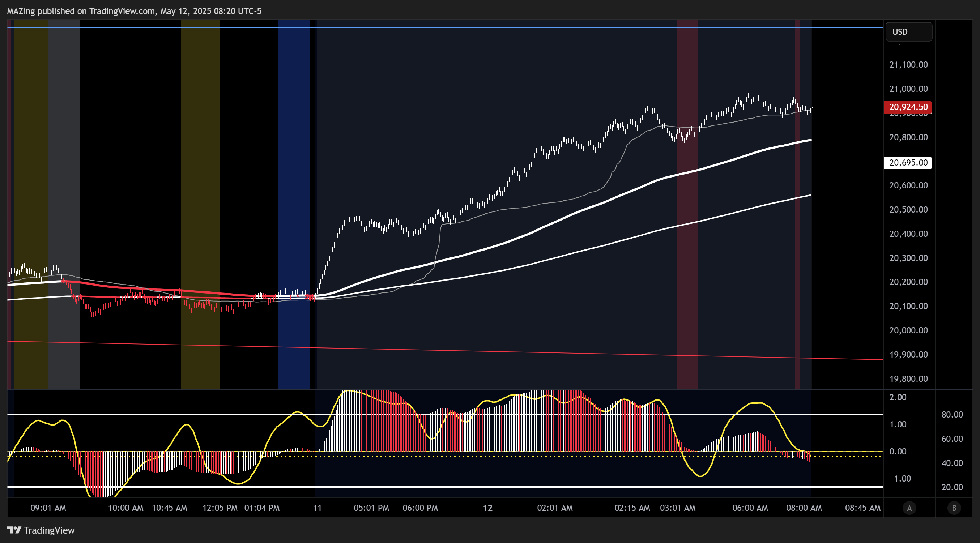Click the 20,200.00 price axis label
This screenshot has height=543, width=980.
[908, 282]
